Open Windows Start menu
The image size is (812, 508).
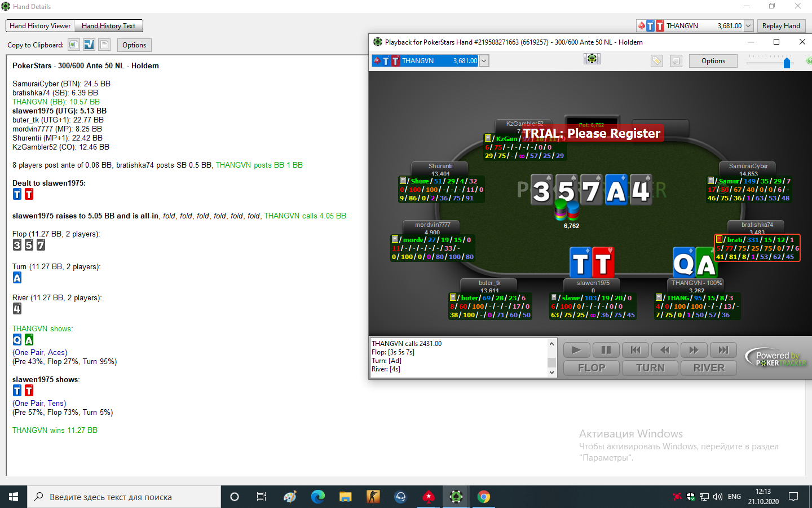click(14, 497)
